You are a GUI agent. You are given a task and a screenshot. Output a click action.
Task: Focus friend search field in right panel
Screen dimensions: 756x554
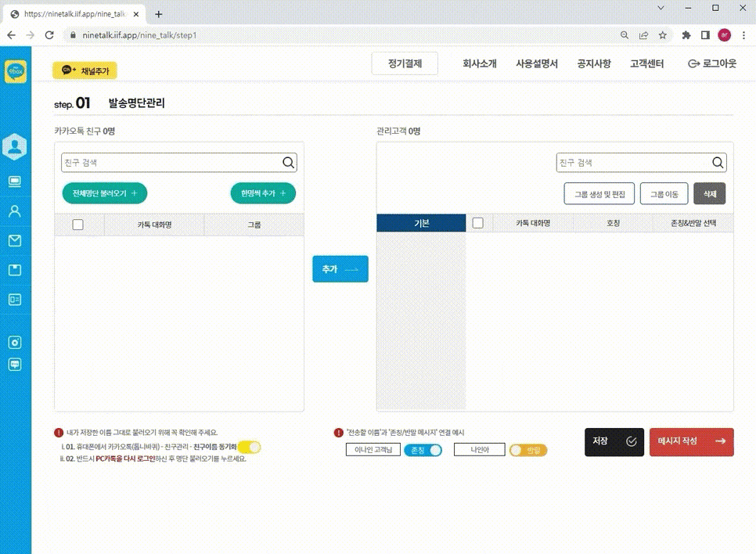[x=641, y=163]
